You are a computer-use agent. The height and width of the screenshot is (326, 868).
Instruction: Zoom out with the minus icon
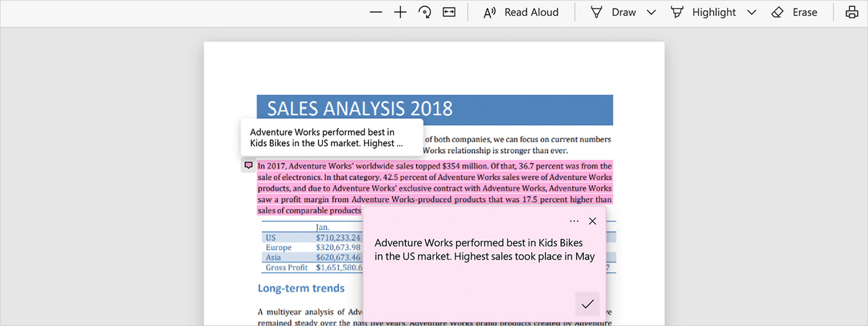coord(376,12)
